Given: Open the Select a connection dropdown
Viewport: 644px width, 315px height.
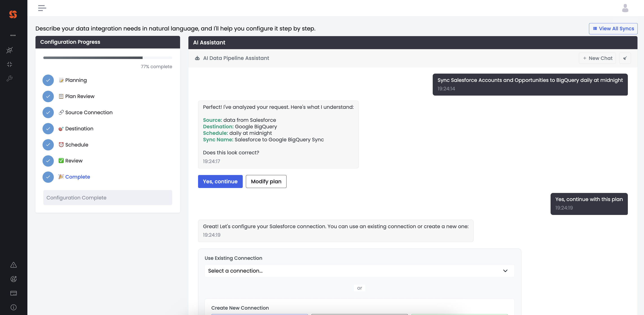Looking at the screenshot, I should (x=359, y=271).
